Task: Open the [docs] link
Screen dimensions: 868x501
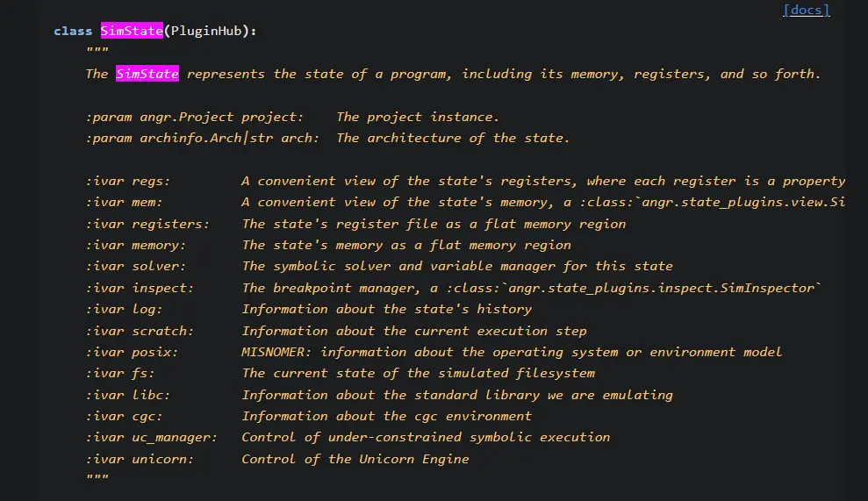Action: [806, 11]
